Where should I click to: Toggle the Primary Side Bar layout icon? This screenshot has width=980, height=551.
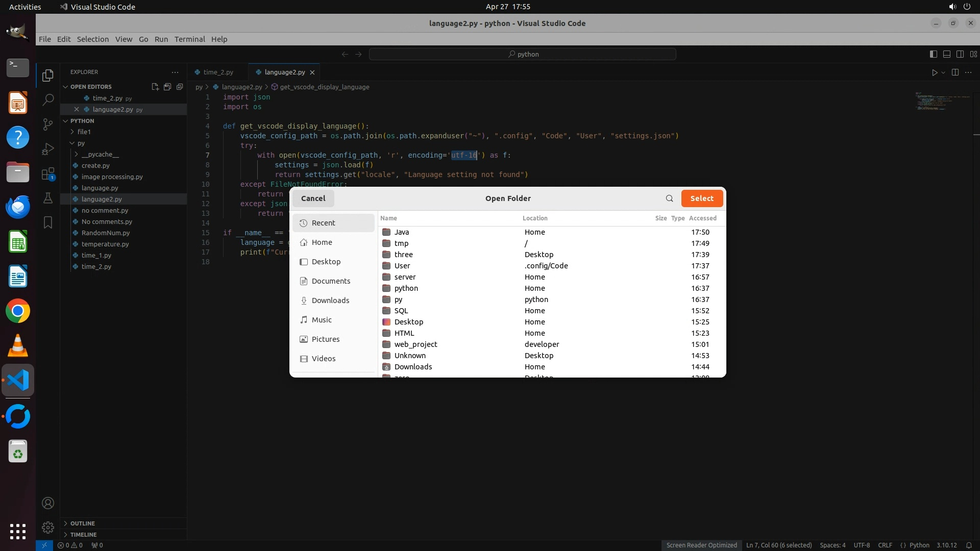tap(933, 54)
